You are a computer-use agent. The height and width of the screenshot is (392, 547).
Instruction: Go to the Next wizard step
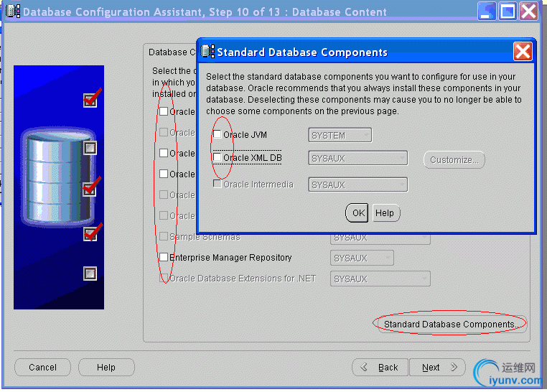click(x=437, y=368)
